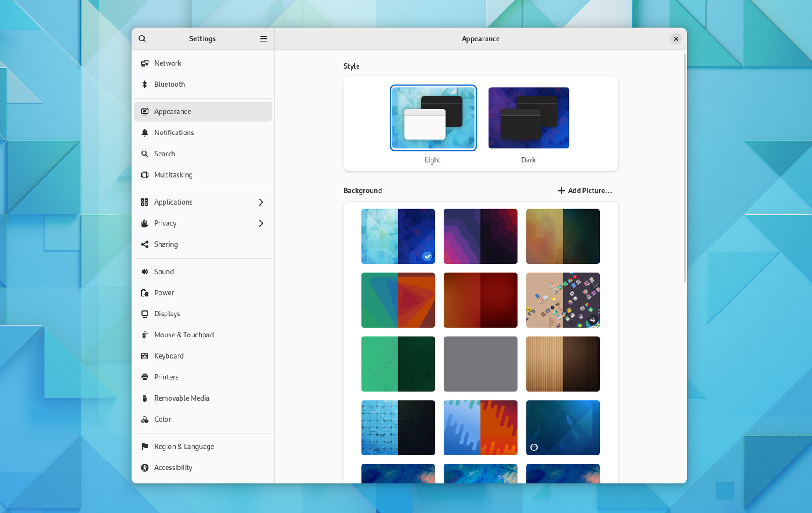
Task: Click the Keyboard label in sidebar
Action: click(169, 356)
